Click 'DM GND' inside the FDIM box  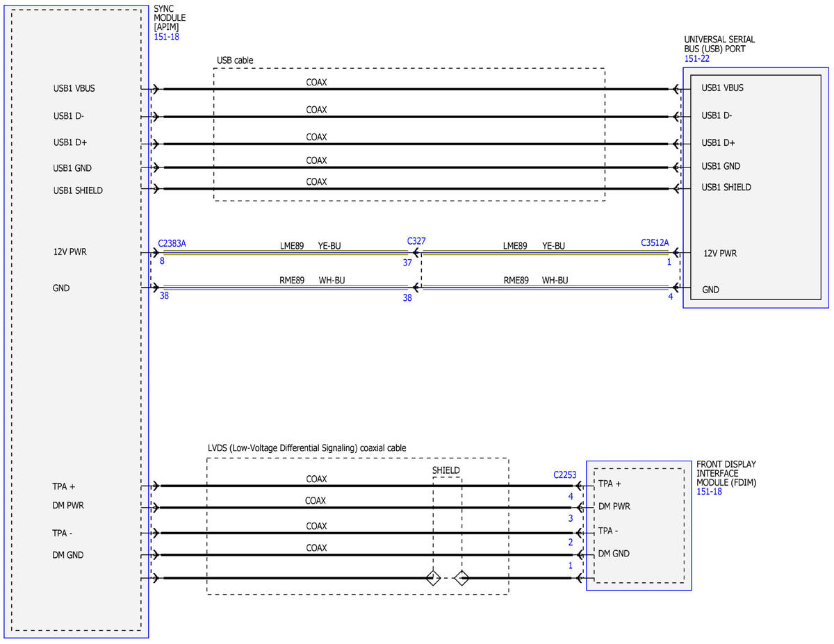[614, 554]
